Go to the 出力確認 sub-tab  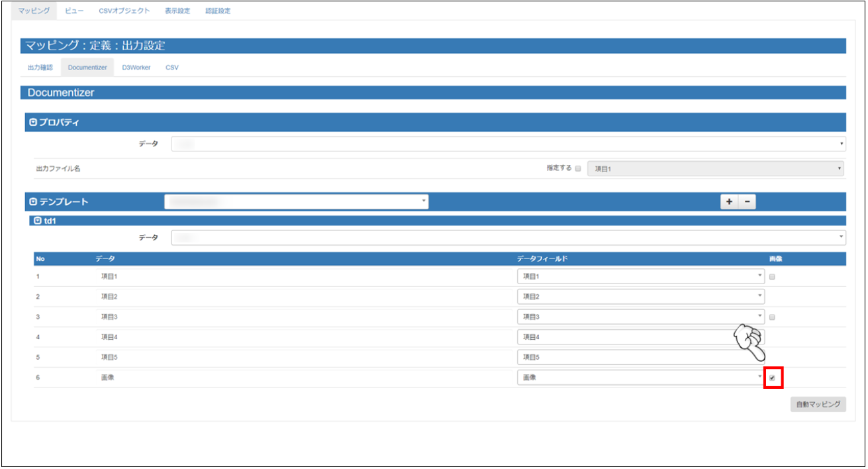click(x=40, y=68)
